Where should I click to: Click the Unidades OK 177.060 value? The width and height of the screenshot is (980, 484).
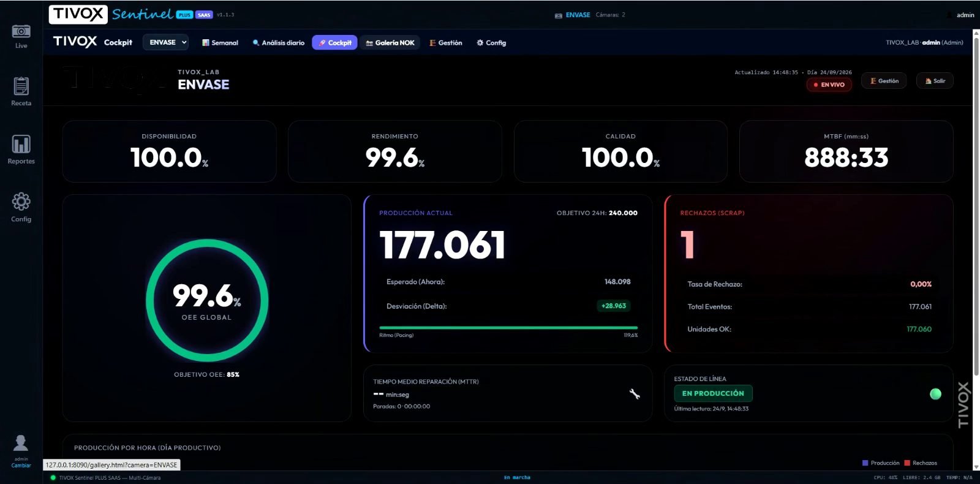(919, 330)
